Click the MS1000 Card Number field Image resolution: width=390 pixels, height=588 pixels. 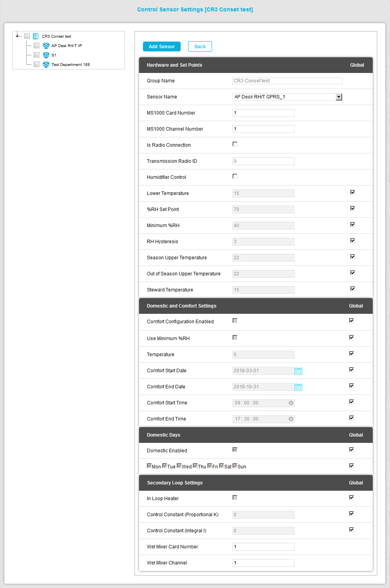point(263,113)
